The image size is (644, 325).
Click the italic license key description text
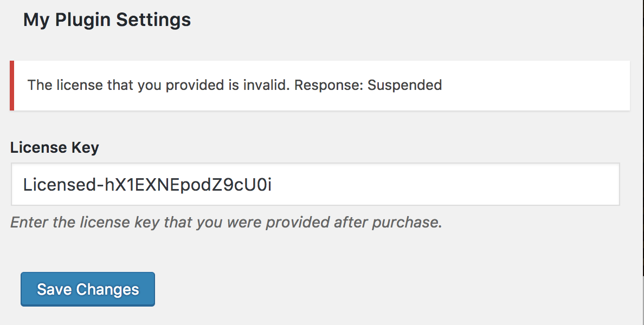click(x=226, y=223)
